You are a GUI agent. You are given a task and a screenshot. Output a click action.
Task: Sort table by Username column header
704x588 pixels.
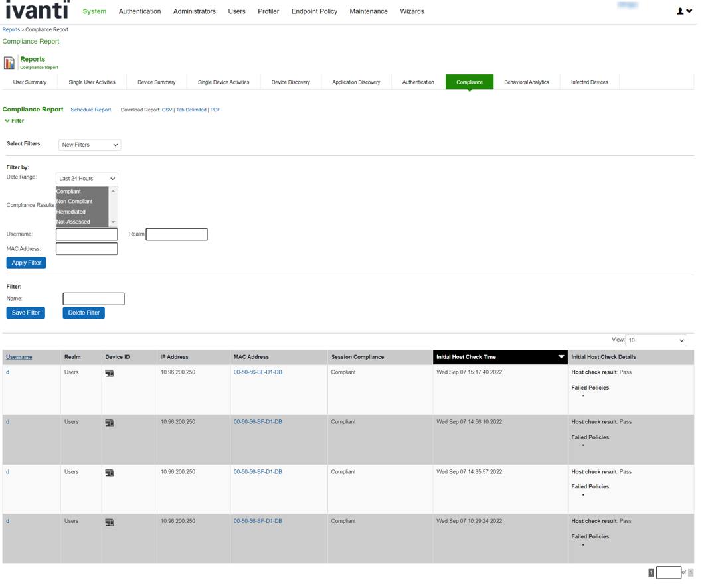click(x=19, y=357)
